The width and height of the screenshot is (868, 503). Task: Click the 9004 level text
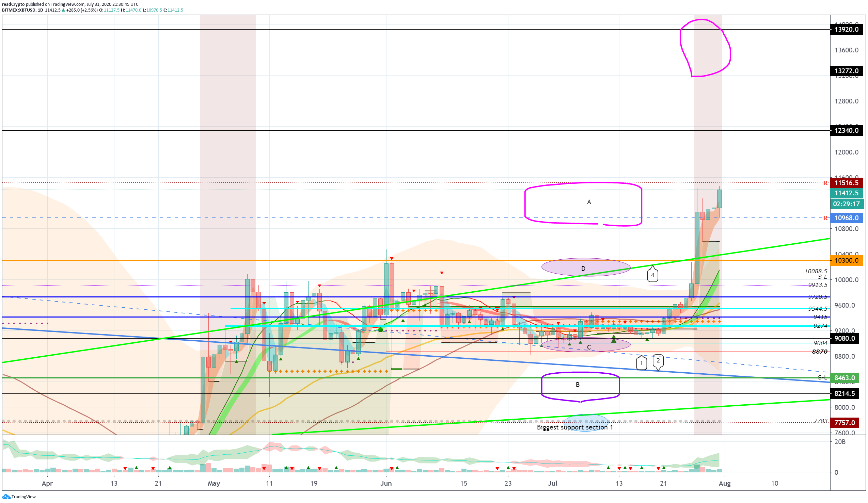[x=820, y=343]
